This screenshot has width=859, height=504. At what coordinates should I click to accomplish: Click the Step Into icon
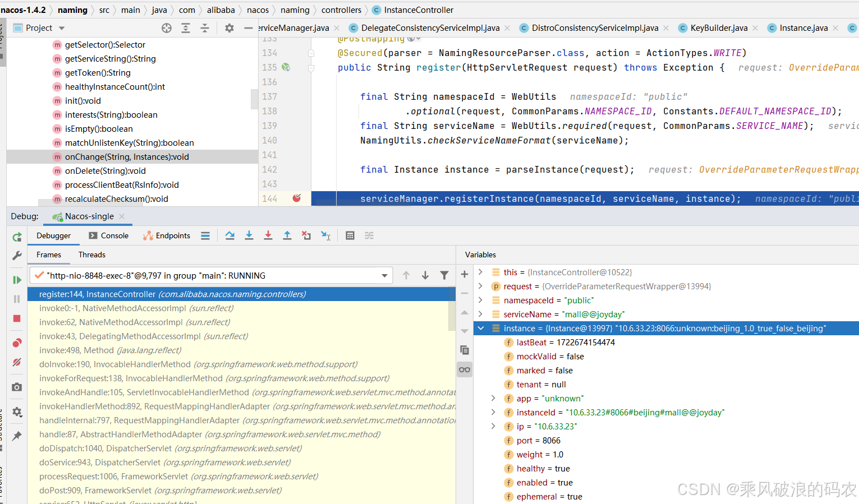(249, 236)
